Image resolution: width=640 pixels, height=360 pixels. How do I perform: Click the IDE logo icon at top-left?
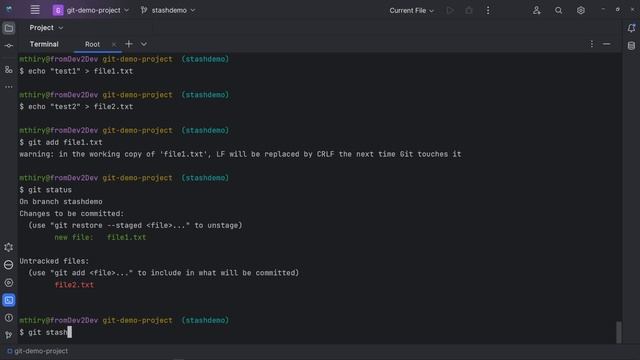[9, 9]
